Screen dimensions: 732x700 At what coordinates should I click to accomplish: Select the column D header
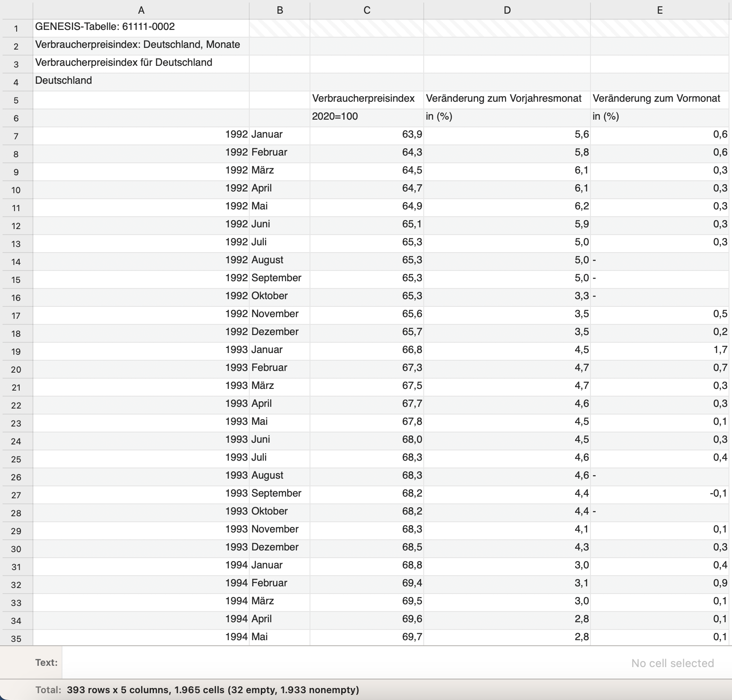click(x=507, y=10)
